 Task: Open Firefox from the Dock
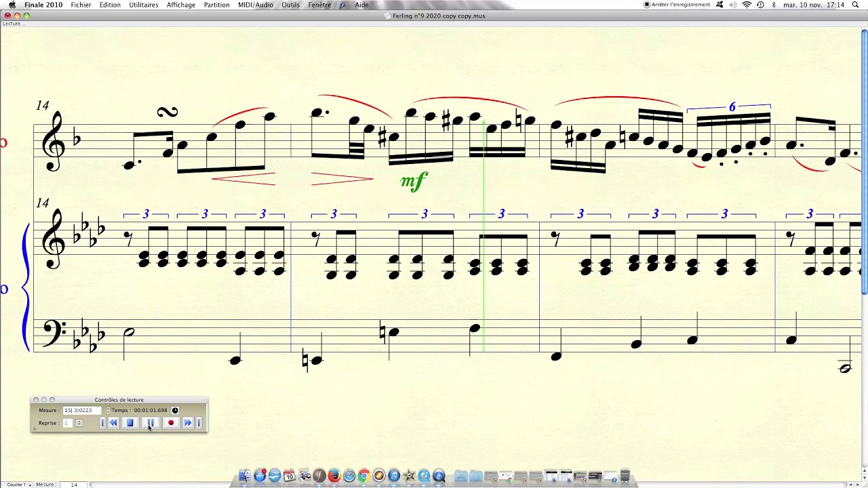click(334, 476)
